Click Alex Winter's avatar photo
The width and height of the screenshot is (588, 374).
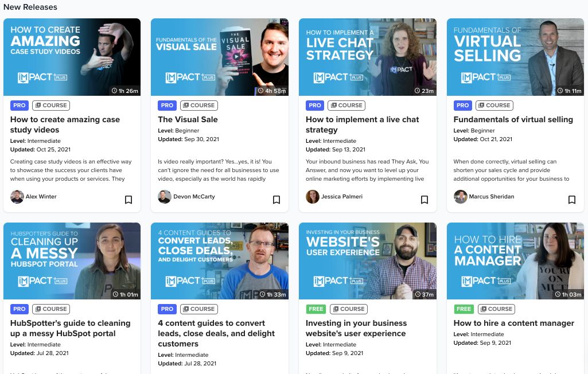[17, 197]
